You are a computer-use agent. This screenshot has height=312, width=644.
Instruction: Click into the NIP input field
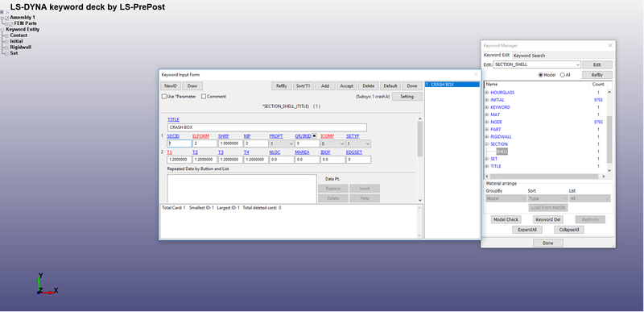click(256, 144)
